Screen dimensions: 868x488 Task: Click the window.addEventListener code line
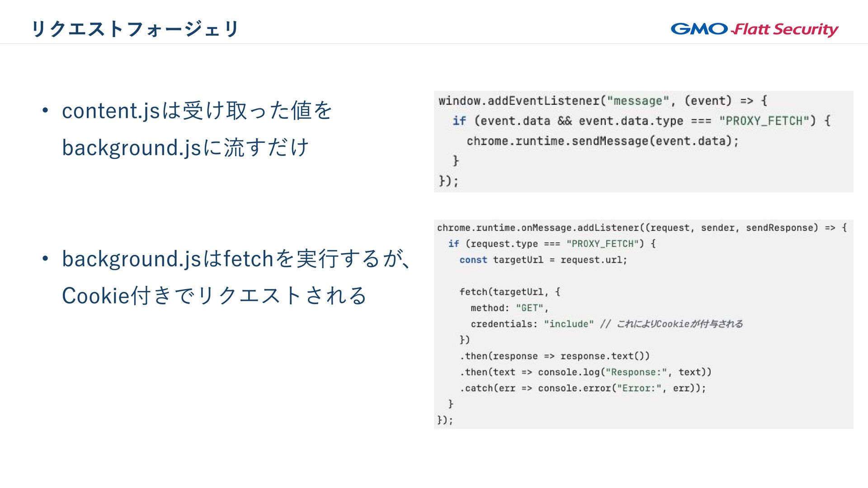[602, 101]
